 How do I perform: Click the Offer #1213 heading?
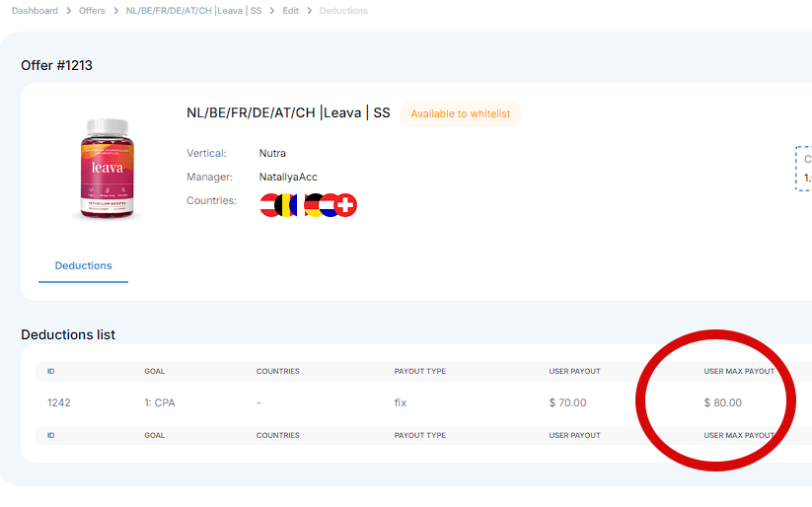pos(56,65)
